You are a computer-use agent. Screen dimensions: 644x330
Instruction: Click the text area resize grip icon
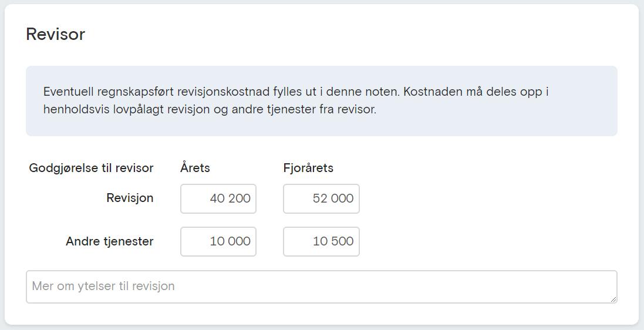613,299
